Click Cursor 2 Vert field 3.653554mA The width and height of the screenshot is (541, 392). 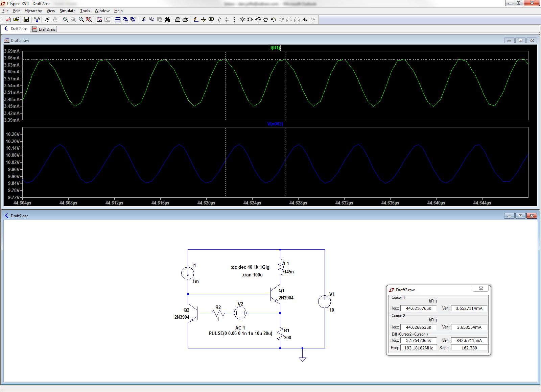[469, 327]
